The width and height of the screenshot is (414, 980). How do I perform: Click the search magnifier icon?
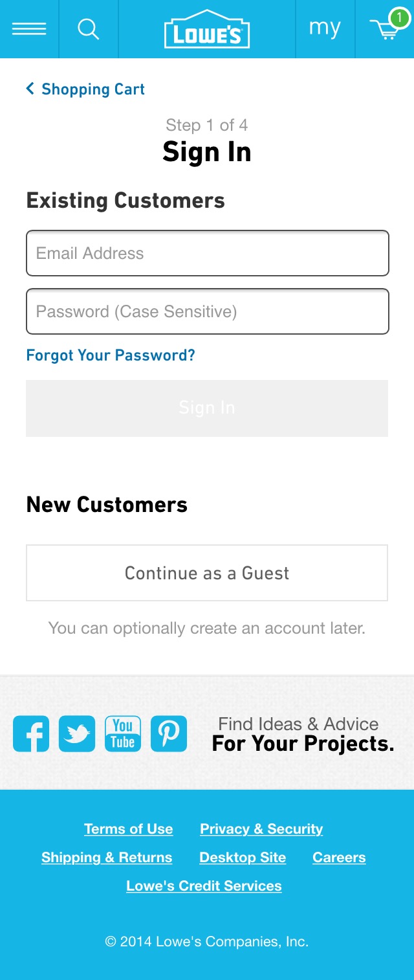tap(88, 27)
